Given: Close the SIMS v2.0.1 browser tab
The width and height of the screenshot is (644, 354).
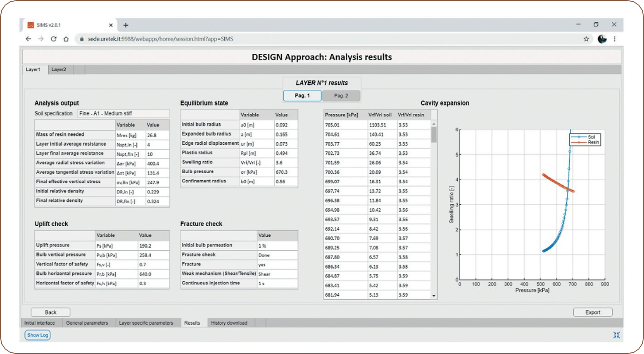Looking at the screenshot, I should [111, 25].
